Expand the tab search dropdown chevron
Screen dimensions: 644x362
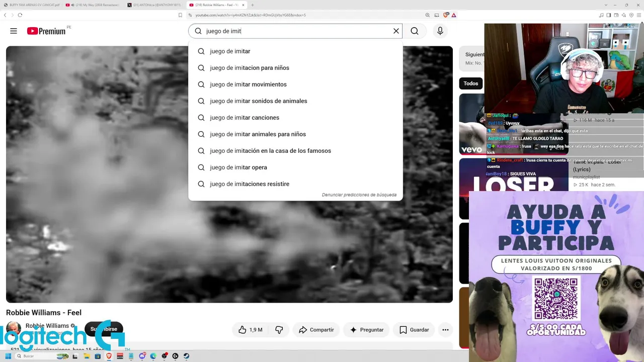coord(606,5)
